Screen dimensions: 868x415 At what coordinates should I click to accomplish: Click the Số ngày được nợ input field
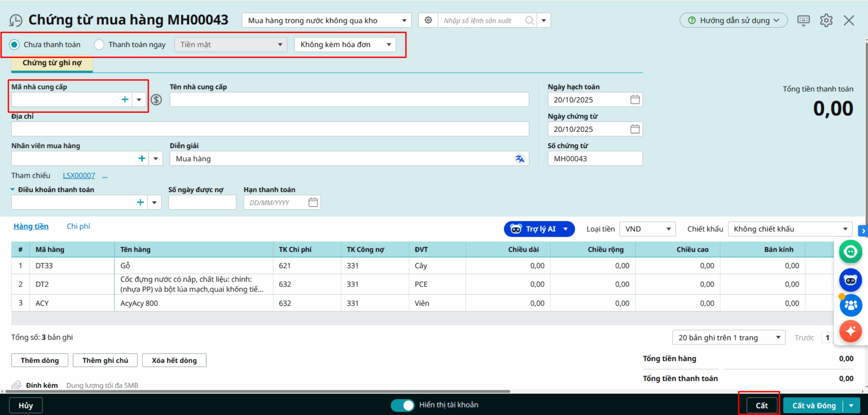202,202
